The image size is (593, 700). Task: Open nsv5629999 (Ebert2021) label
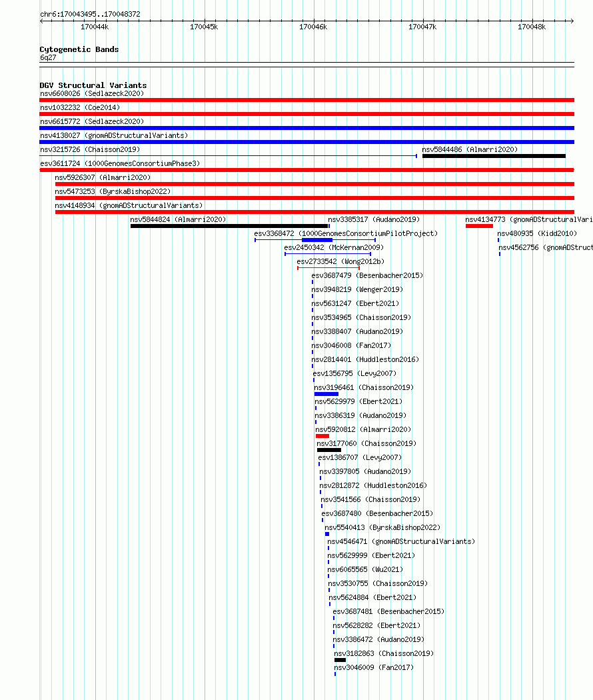371,555
